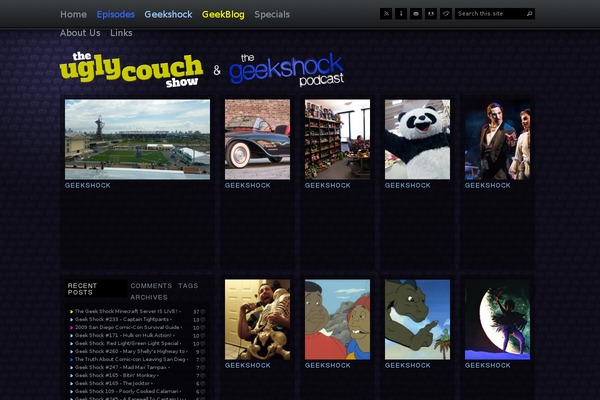Click the chain link icon in header
Image resolution: width=600 pixels, height=400 pixels.
coord(446,14)
